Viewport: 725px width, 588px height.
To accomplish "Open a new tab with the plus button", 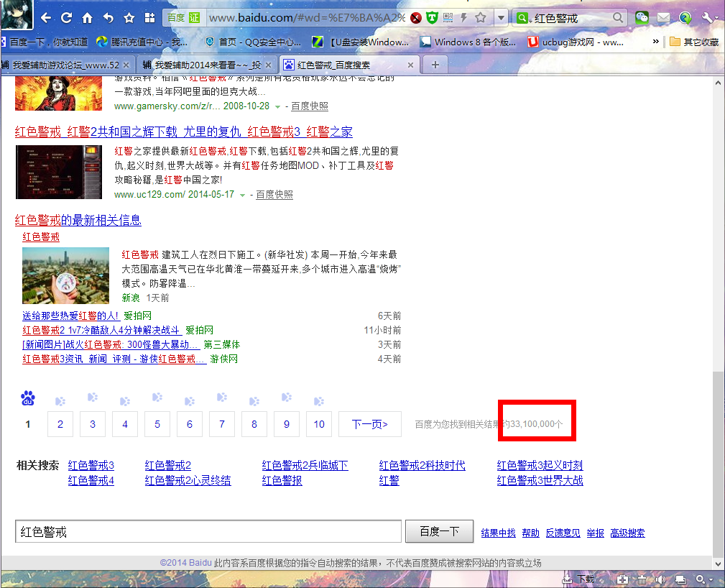I will pyautogui.click(x=435, y=65).
